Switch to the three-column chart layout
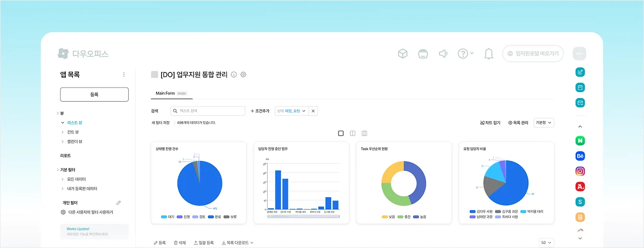 pos(365,133)
